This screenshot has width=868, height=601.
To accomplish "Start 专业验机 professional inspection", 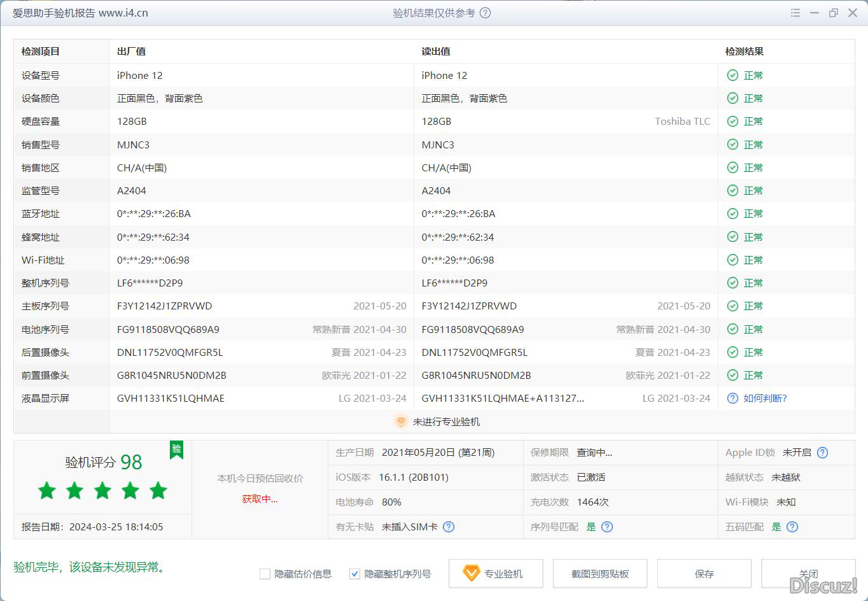I will [496, 574].
